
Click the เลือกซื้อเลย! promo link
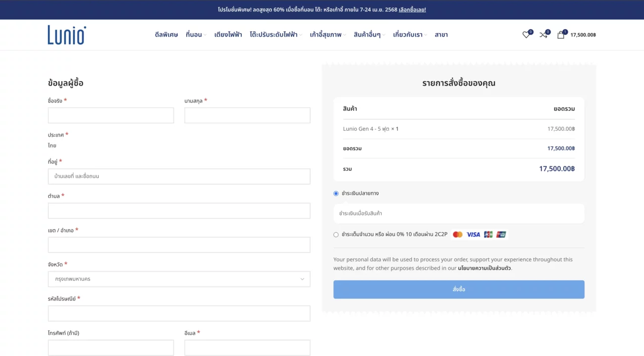(x=412, y=9)
